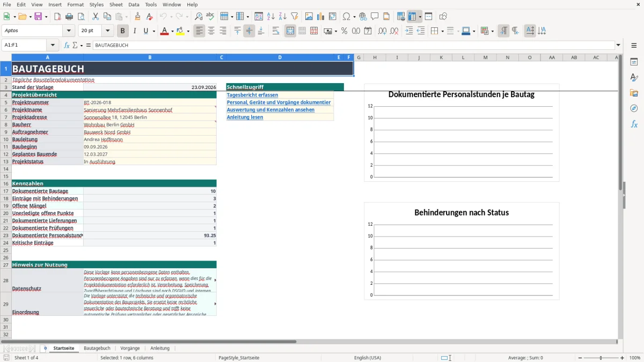Follow Auswertung und Kennzahlen ansehen link
The height and width of the screenshot is (362, 644).
(270, 110)
